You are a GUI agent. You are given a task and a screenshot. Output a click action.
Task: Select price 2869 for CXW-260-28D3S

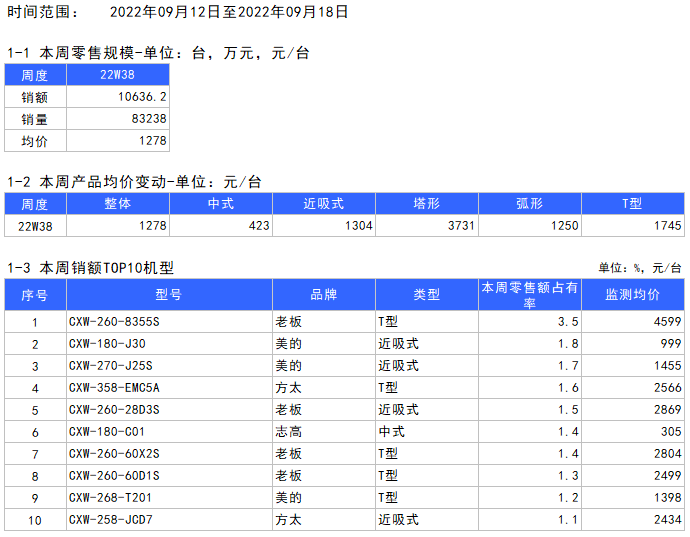click(x=668, y=410)
